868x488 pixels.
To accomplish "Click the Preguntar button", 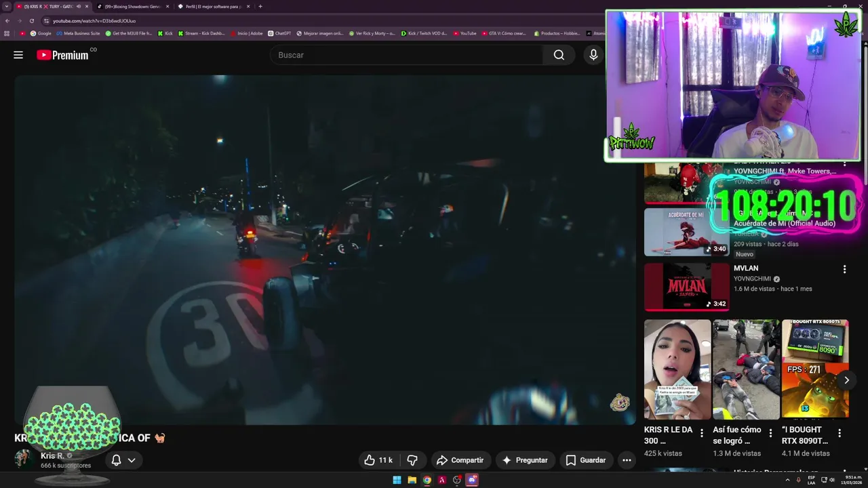I will click(x=525, y=460).
